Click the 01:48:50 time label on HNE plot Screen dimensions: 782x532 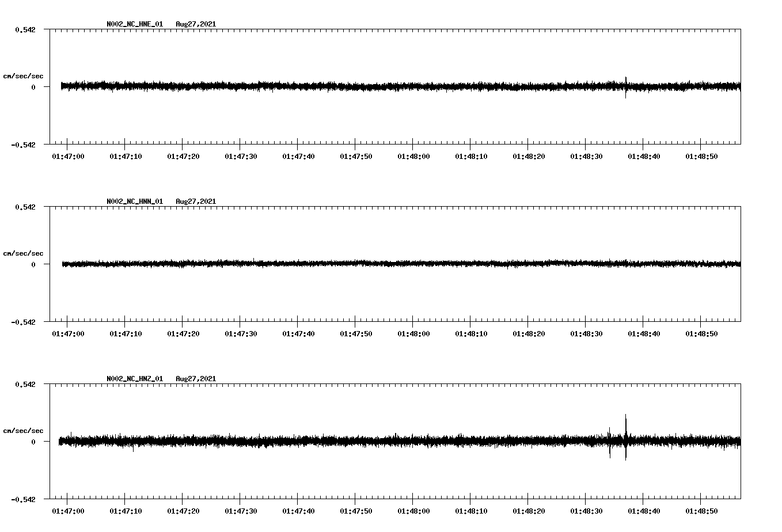(x=701, y=156)
